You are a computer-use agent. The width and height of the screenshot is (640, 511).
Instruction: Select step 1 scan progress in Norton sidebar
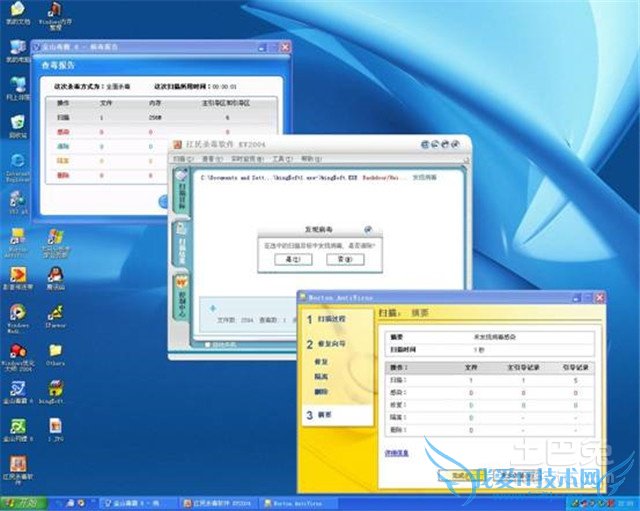tap(327, 319)
